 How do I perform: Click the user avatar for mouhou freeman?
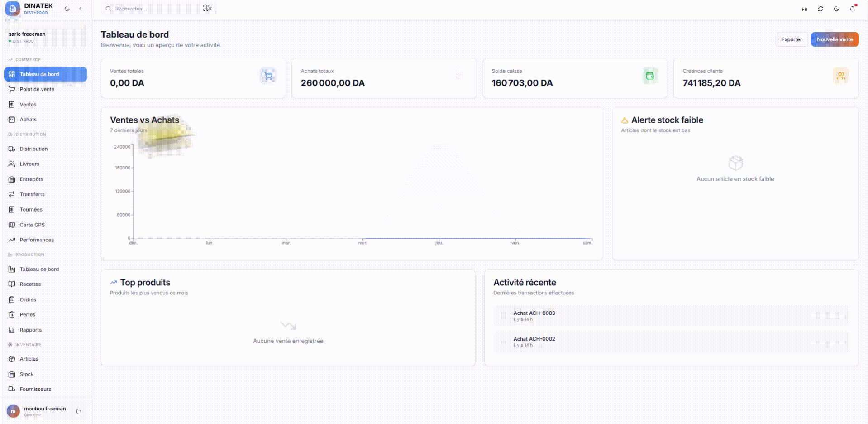(13, 411)
